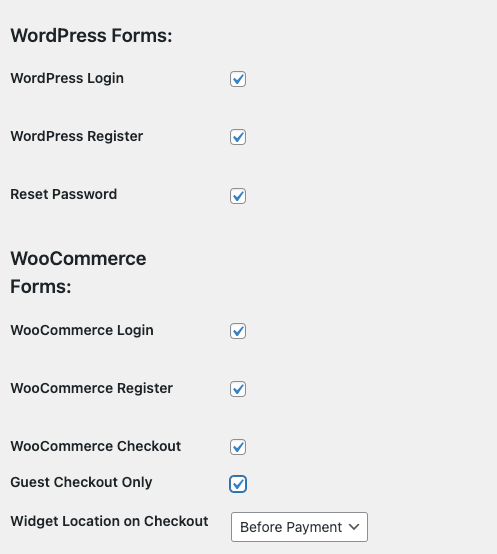Uncheck the WooCommerce Login checkbox
497x554 pixels.
(238, 331)
